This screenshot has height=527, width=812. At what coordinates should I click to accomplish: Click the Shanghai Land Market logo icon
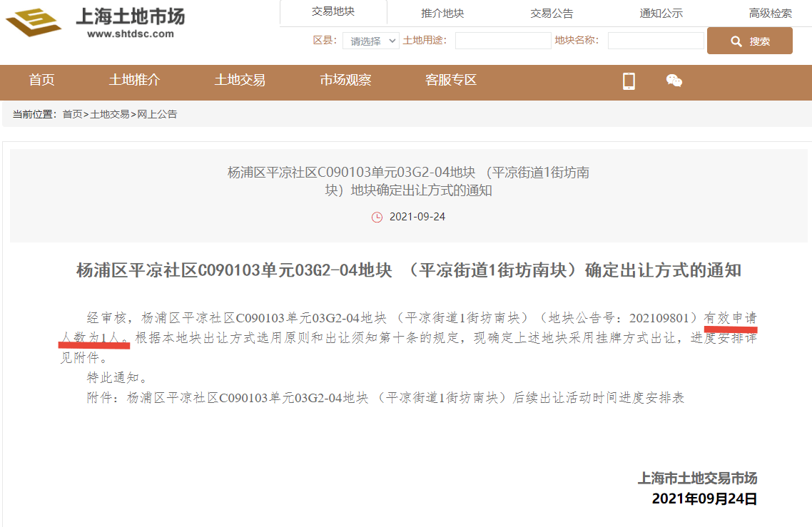tap(34, 22)
